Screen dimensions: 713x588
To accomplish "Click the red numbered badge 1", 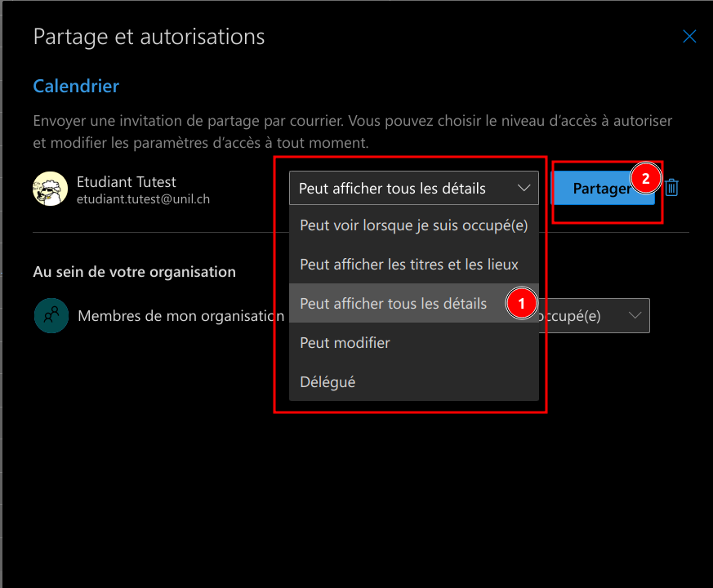I will pyautogui.click(x=522, y=304).
